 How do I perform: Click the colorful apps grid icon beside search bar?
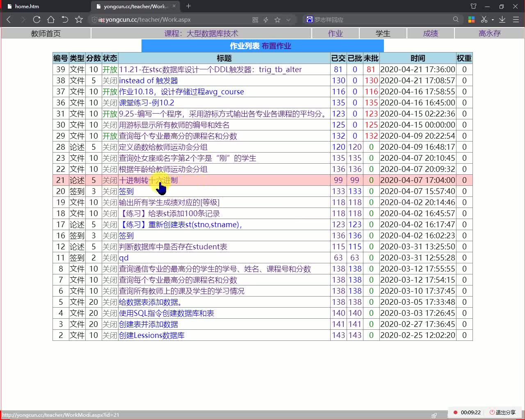click(x=471, y=19)
